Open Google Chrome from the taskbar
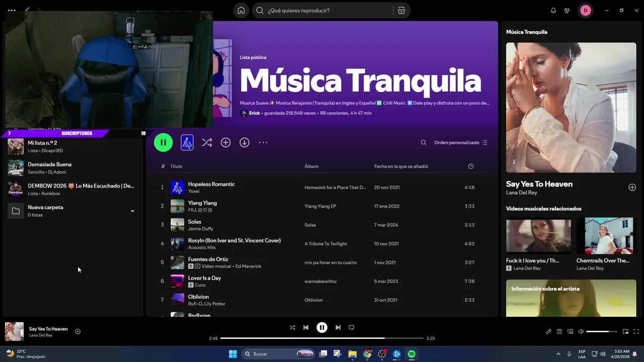Screen dimensions: 644x362 coord(367,354)
